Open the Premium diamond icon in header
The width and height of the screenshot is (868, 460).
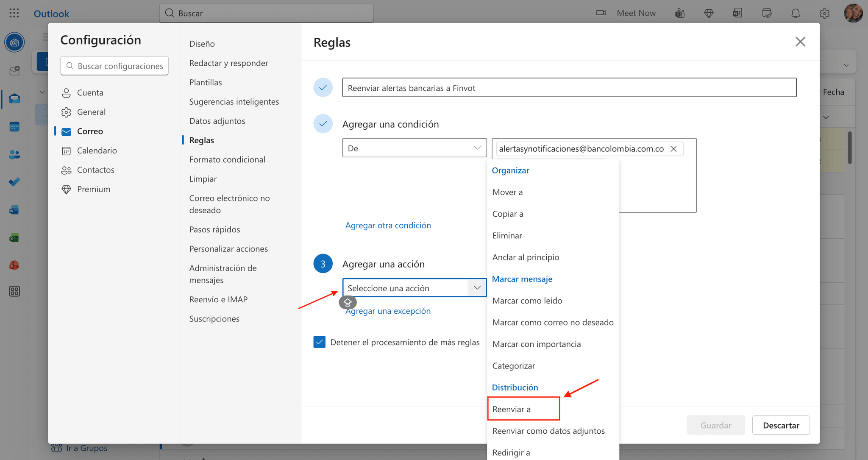point(709,14)
